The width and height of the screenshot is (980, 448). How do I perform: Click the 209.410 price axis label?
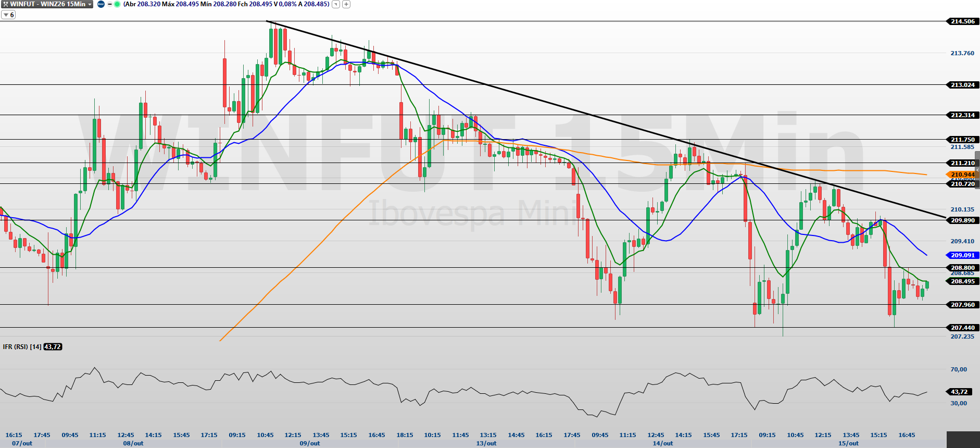coord(962,241)
